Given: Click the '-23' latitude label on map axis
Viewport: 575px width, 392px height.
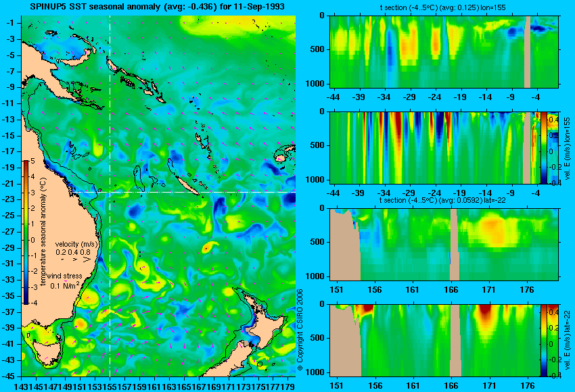Looking at the screenshot, I should (x=9, y=199).
